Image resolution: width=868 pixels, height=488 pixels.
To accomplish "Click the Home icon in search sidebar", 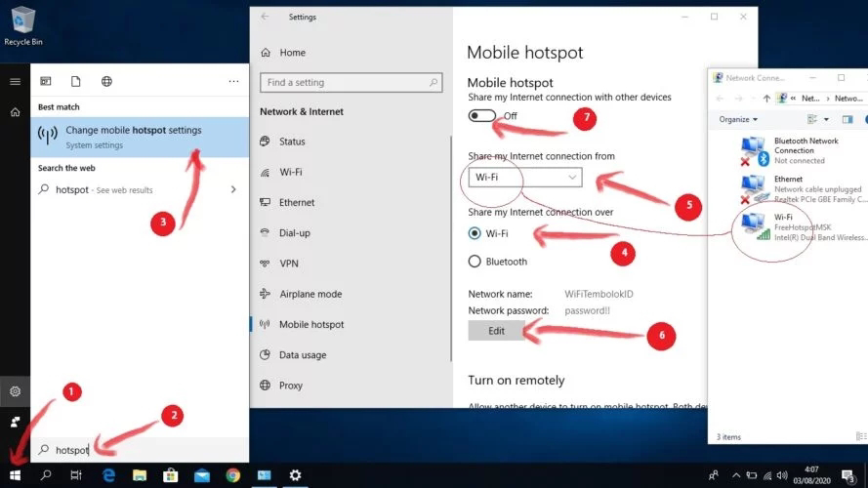I will point(15,112).
